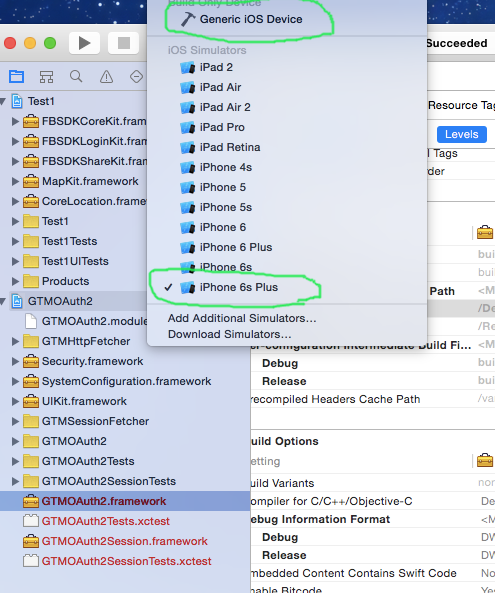Expand GTMHttpFetcher folder disclosure triangle

click(15, 342)
